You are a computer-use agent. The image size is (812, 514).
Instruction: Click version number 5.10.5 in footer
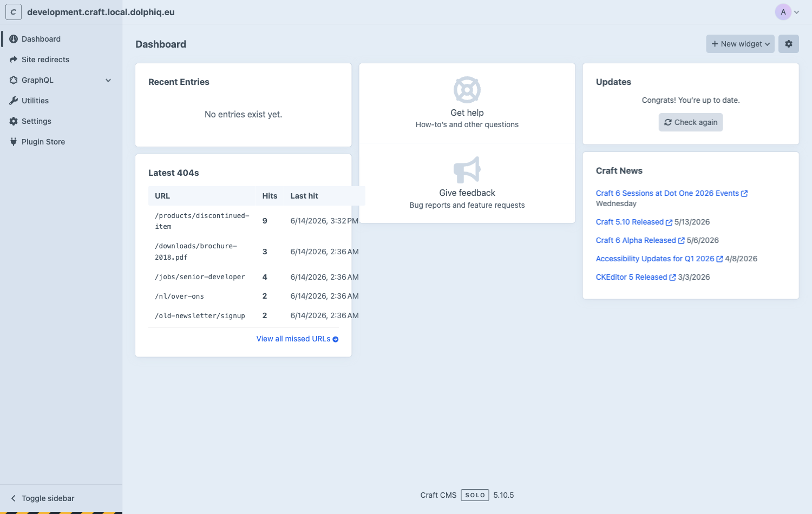pyautogui.click(x=503, y=495)
